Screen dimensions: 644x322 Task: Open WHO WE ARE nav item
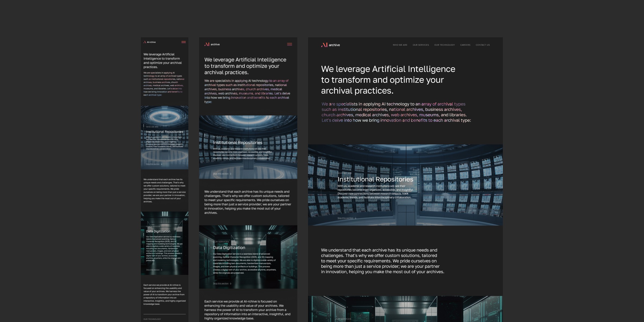coord(400,45)
